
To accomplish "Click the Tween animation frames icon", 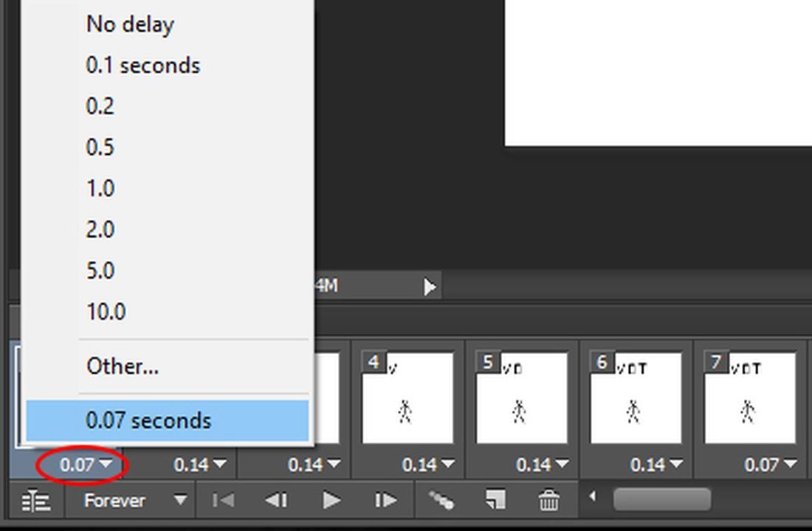I will pos(443,500).
